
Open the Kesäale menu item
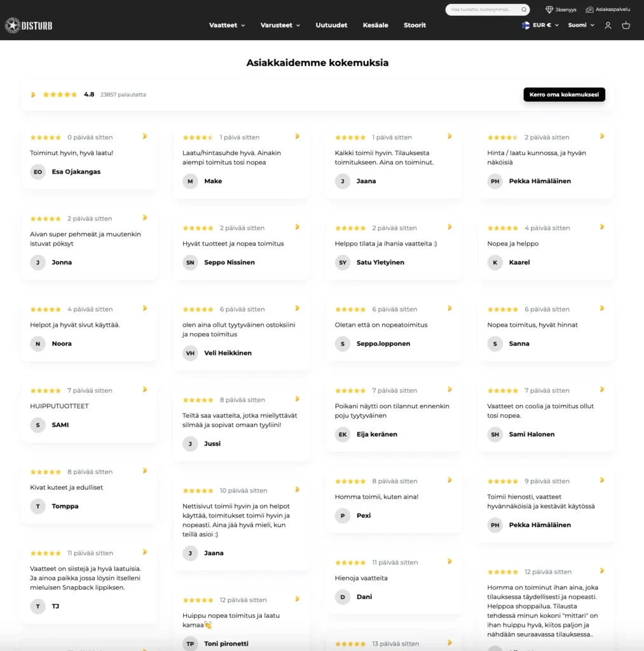coord(375,25)
